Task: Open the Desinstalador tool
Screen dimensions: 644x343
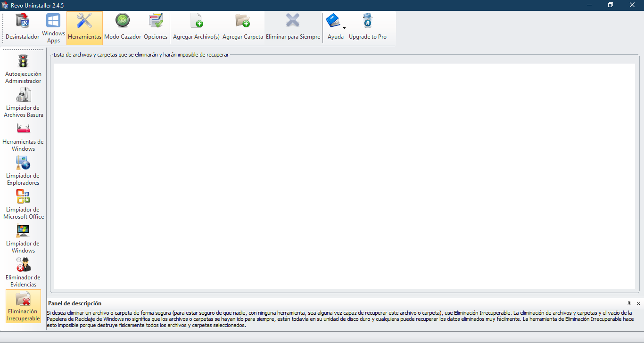Action: 22,28
